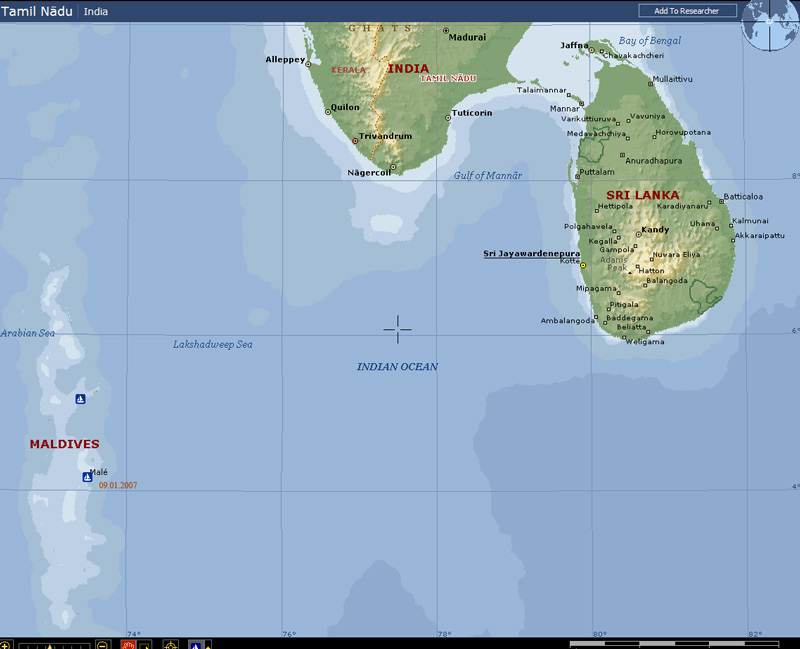Click the zoom in magnifier icon
Screen dimensions: 800x649
click(5, 644)
